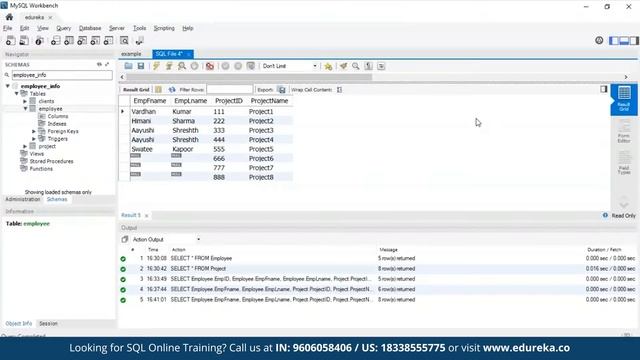The height and width of the screenshot is (360, 640).
Task: Open the Scripting menu
Action: (164, 28)
